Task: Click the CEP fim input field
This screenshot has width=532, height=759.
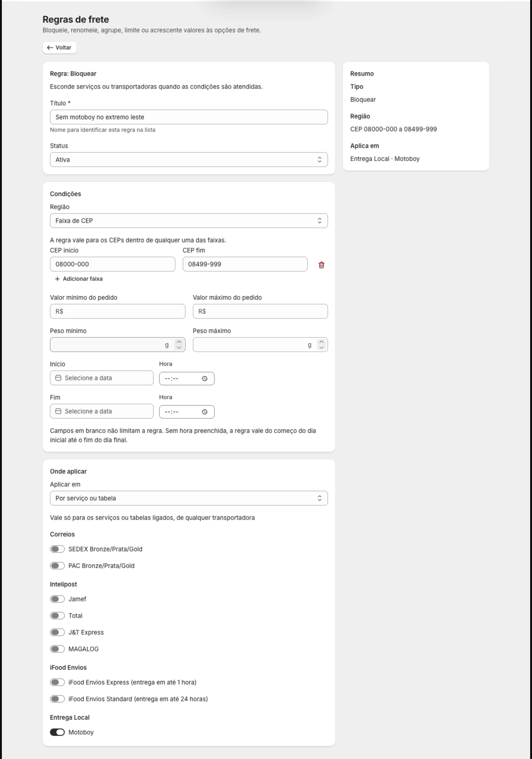Action: pos(245,264)
